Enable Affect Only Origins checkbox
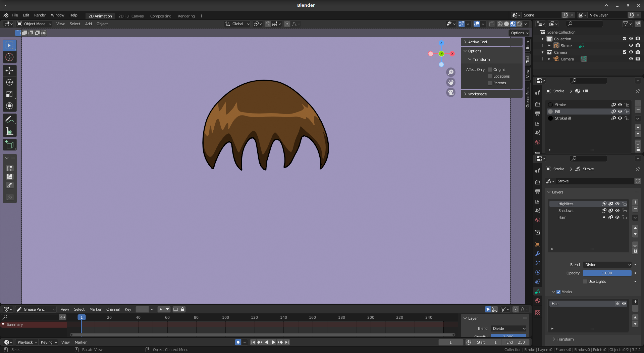 coord(490,70)
